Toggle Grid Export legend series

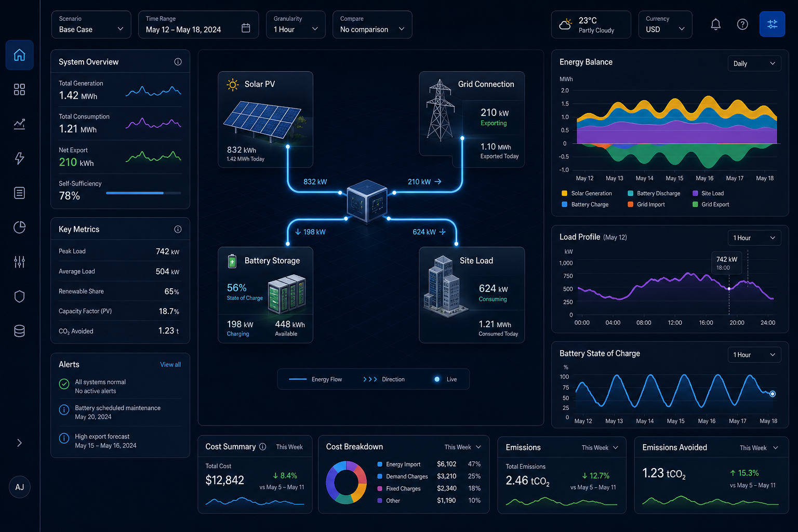[711, 205]
